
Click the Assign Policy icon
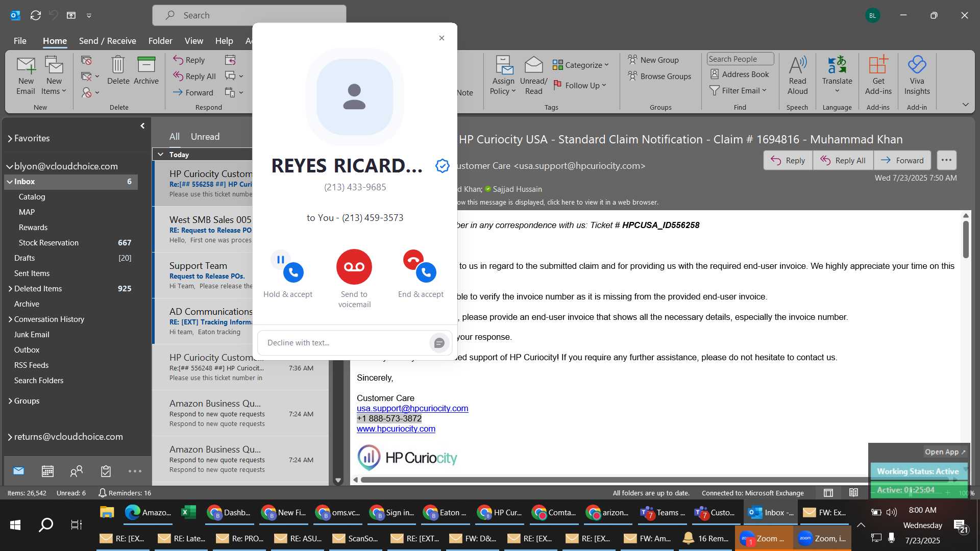503,76
